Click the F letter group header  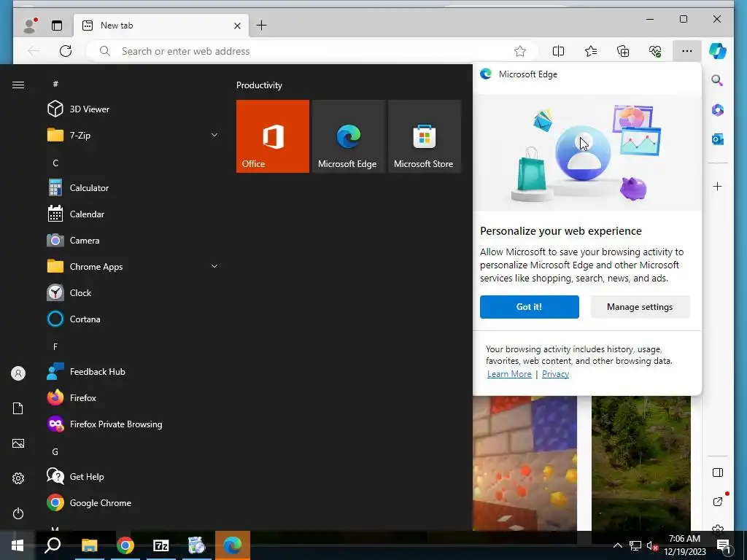click(x=55, y=346)
